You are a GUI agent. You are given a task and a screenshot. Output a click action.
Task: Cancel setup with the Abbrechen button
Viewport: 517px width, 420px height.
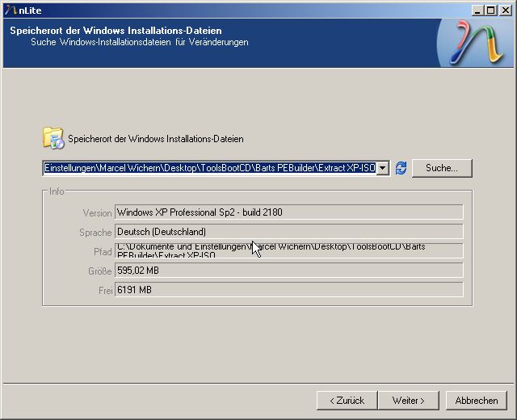tap(477, 401)
